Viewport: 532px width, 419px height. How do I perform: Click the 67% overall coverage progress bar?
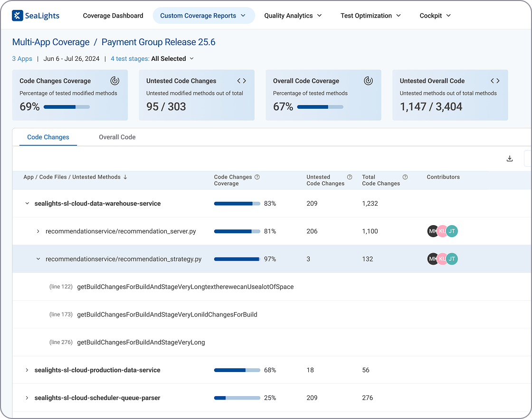[x=320, y=107]
